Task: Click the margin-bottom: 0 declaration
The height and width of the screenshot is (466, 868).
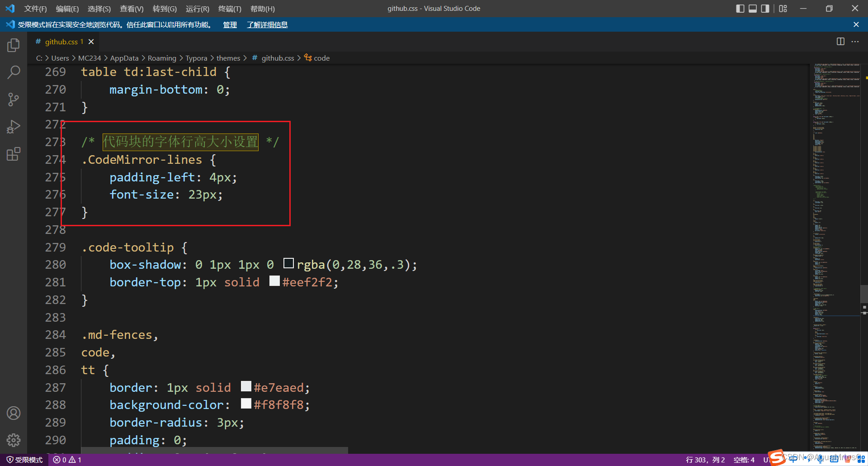Action: (x=170, y=90)
